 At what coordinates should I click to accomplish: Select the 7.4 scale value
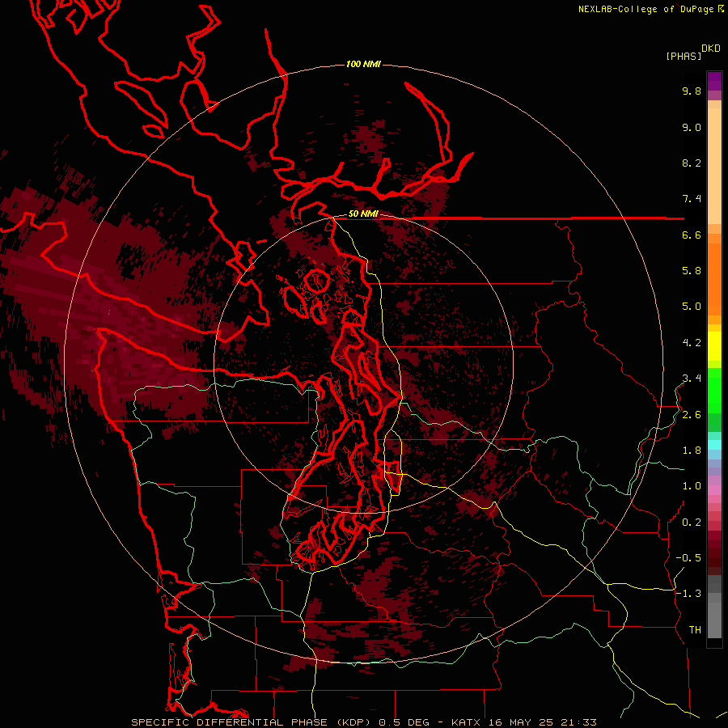(x=692, y=199)
